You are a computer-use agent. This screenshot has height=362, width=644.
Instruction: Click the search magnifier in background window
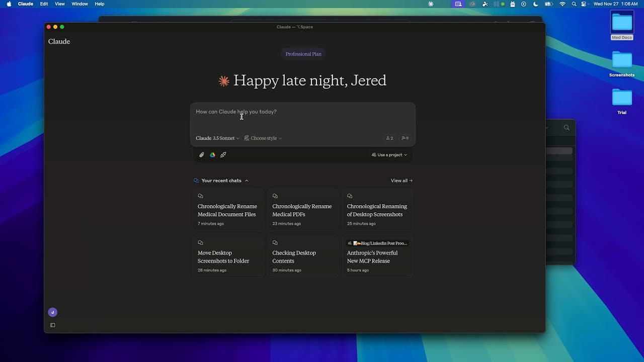click(x=567, y=128)
